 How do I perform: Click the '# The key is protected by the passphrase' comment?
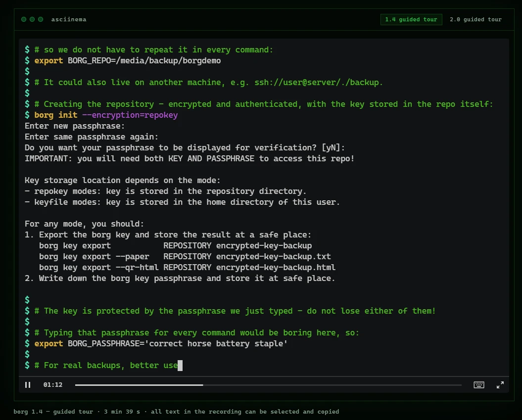tap(230, 311)
